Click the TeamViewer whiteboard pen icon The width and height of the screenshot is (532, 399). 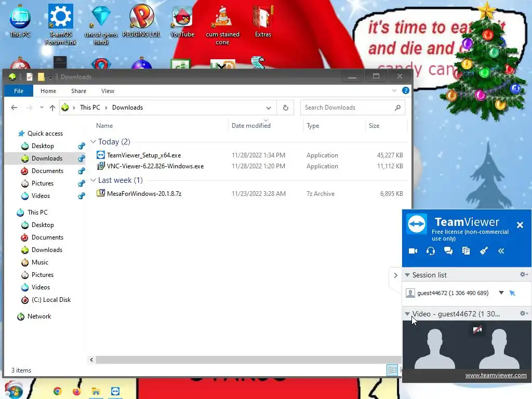[x=484, y=251]
